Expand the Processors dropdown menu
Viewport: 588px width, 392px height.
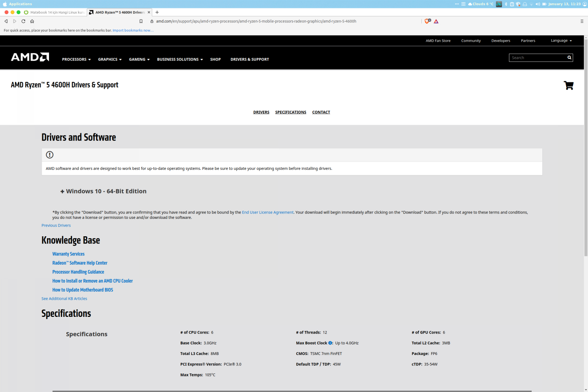point(76,60)
